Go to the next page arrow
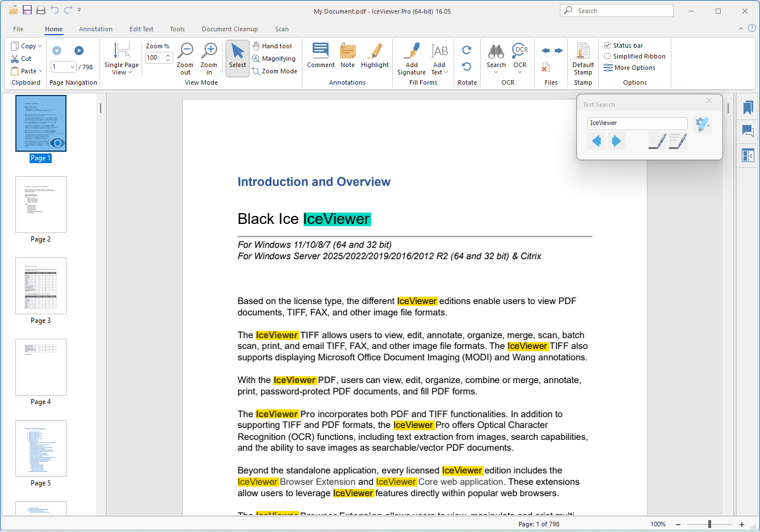 [79, 51]
